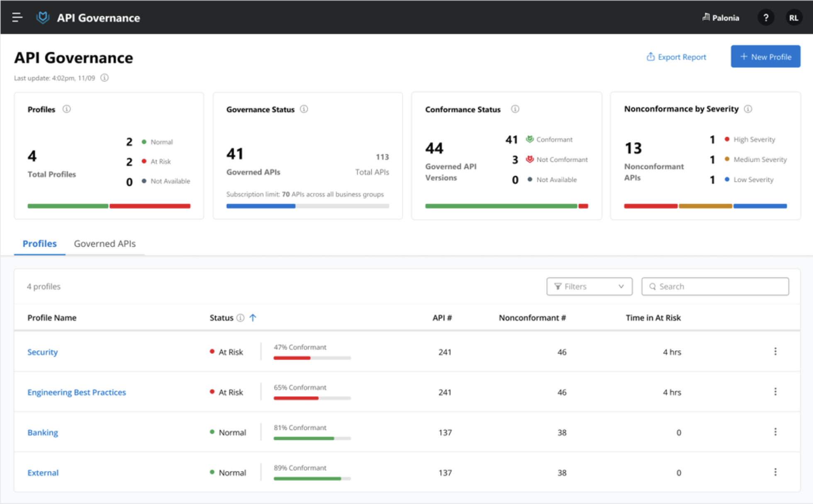Switch to the Governed APIs tab
The image size is (813, 504).
point(105,244)
